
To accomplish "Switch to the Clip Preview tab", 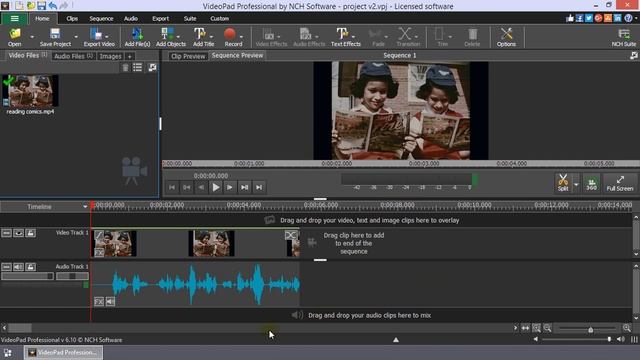I will [x=188, y=56].
